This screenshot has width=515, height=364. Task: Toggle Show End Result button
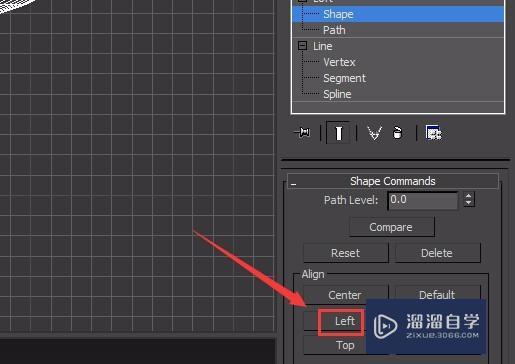pos(339,133)
